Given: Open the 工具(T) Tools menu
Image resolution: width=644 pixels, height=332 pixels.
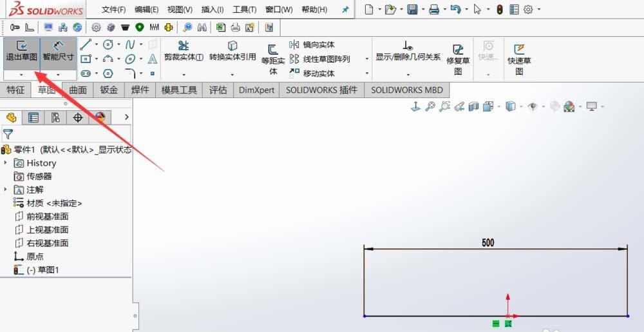Looking at the screenshot, I should tap(245, 10).
